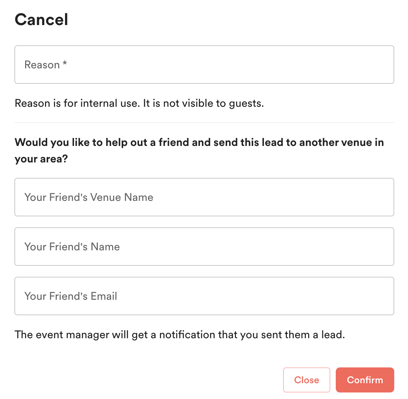
Task: Select the Your Friend's Name input
Action: tap(204, 246)
